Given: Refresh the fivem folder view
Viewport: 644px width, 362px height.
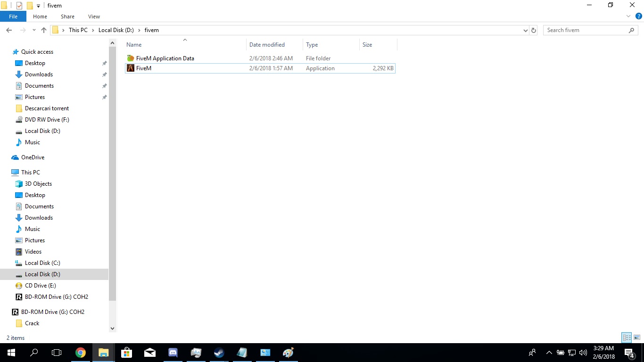Looking at the screenshot, I should [x=534, y=30].
